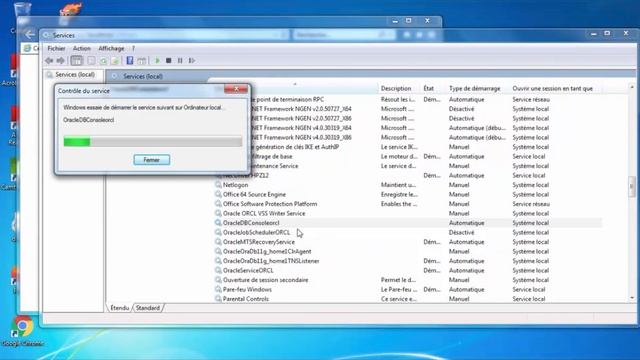Click the icon beside OracleServiceORCL
Screen dimensions: 640x360
(x=218, y=270)
